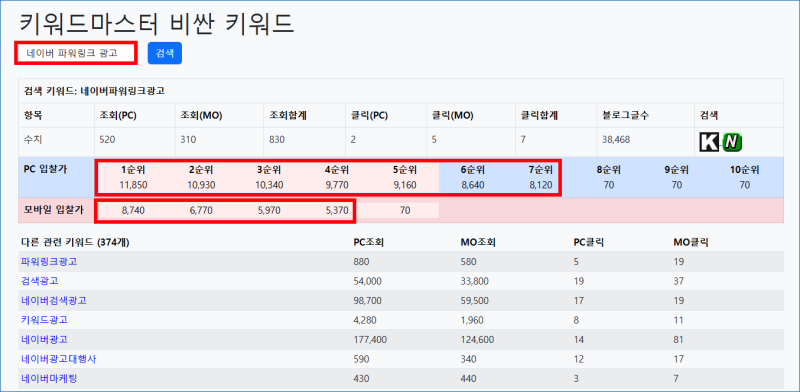The height and width of the screenshot is (392, 800).
Task: Click the 177,400 PC views for 네이버광고
Action: (369, 340)
